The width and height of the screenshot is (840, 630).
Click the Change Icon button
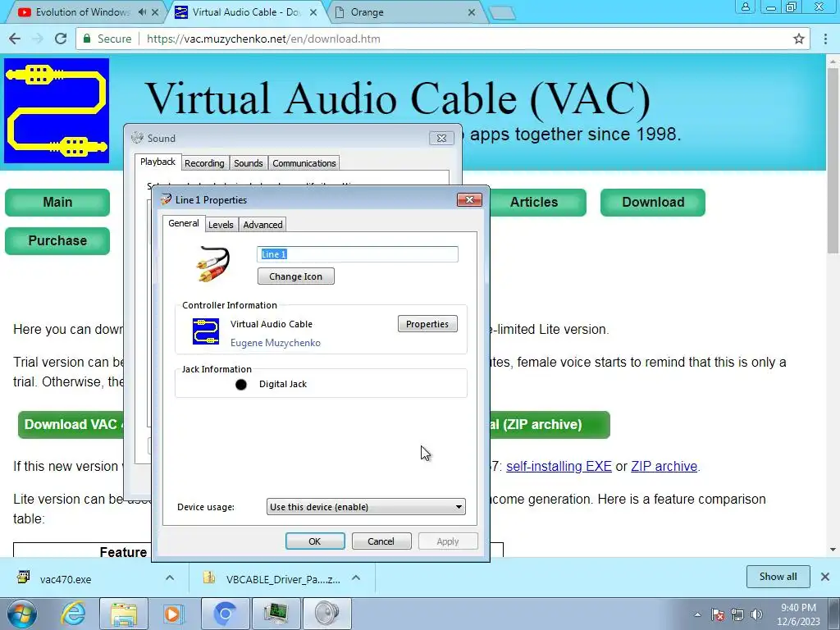[x=295, y=276]
